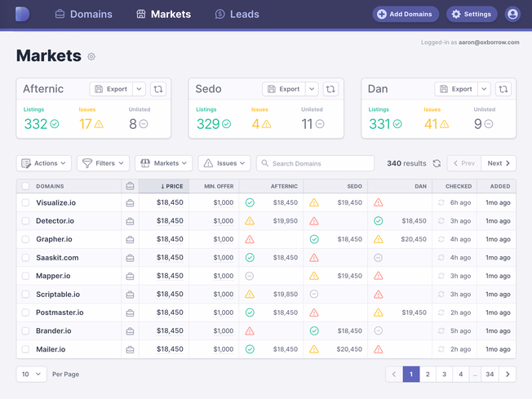This screenshot has width=532, height=399.
Task: Change the 10 per page dropdown
Action: click(x=31, y=374)
